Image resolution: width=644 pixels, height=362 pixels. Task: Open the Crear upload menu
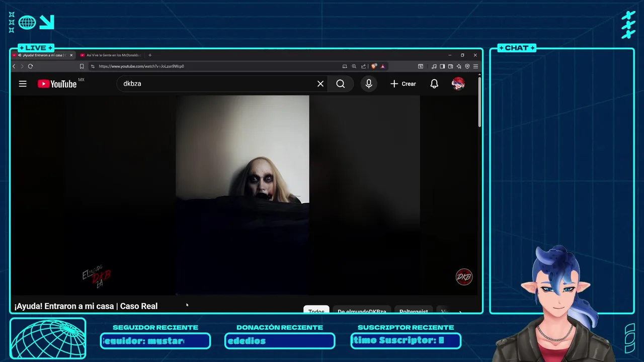point(404,84)
